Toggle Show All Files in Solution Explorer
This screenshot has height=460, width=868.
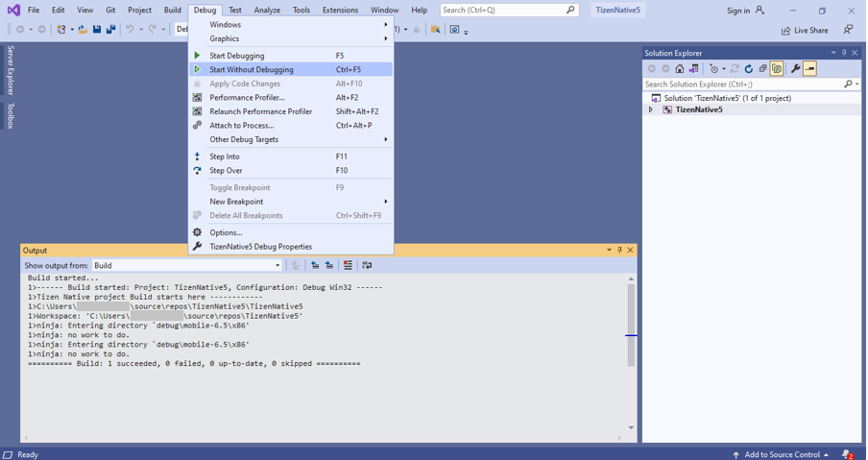pos(777,69)
